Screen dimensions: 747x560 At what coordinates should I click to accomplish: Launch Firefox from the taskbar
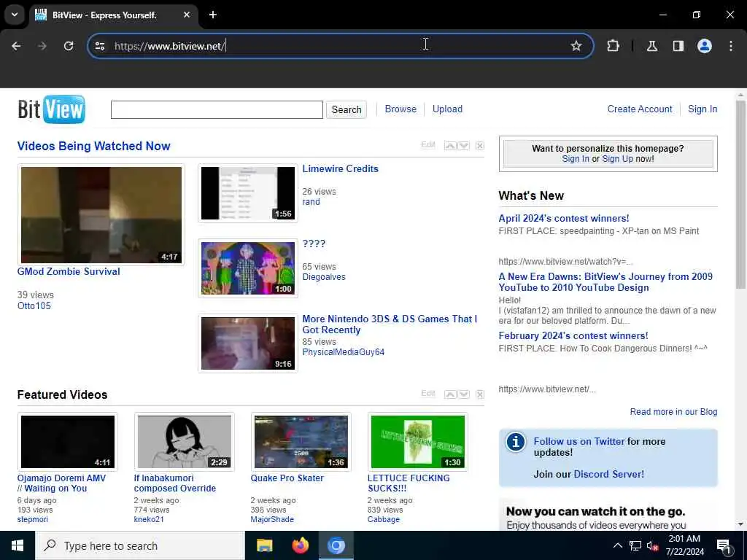point(300,545)
